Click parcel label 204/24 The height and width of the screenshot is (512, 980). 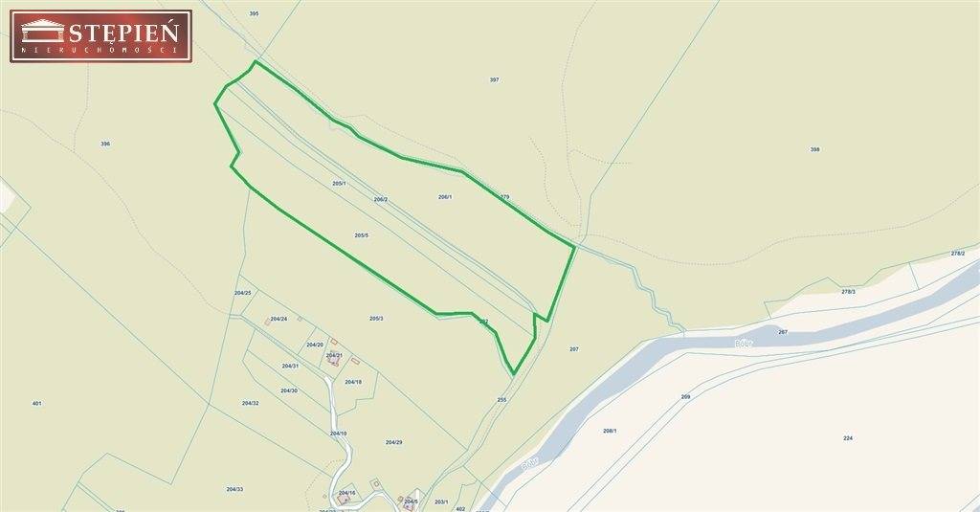278,319
